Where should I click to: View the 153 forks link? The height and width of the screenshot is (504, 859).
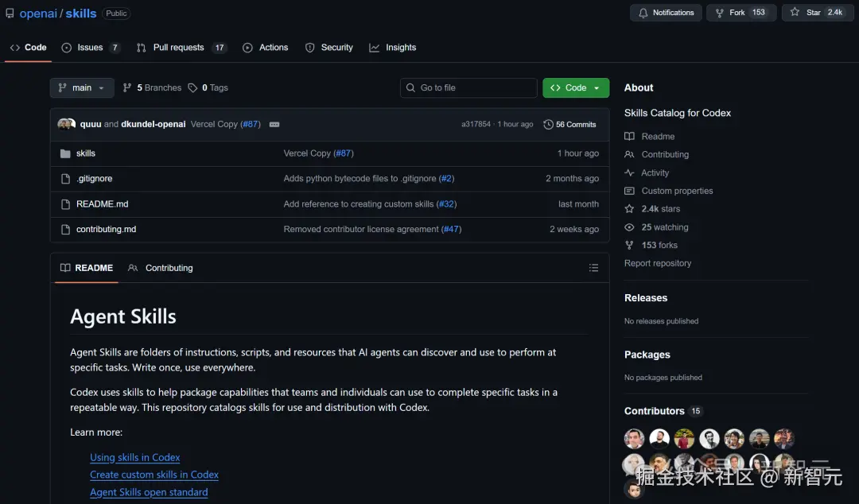tap(651, 245)
